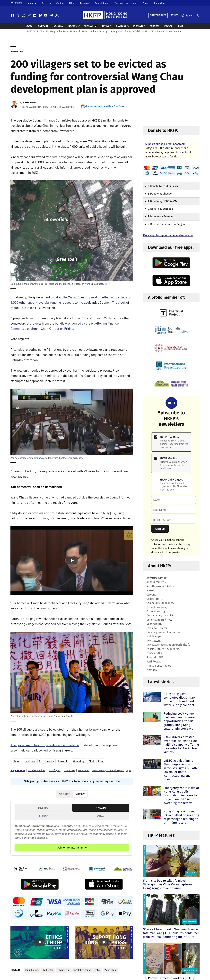
Task: Open the sidebar App Store badge
Action: coord(171,280)
